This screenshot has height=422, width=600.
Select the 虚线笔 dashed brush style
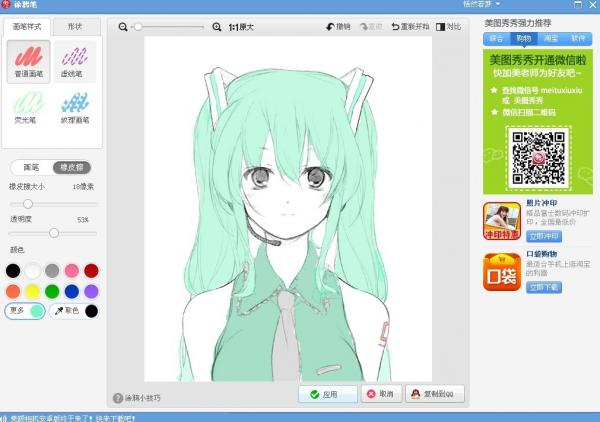(75, 62)
